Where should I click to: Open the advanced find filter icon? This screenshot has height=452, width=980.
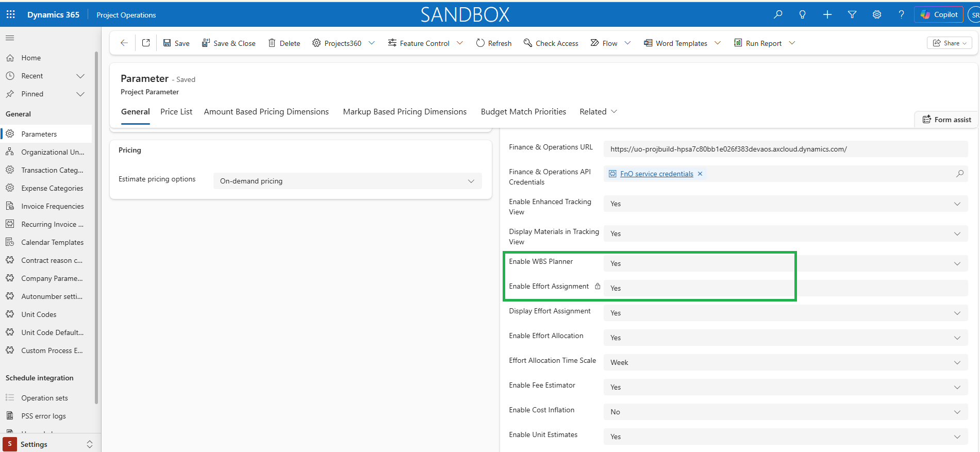point(852,14)
